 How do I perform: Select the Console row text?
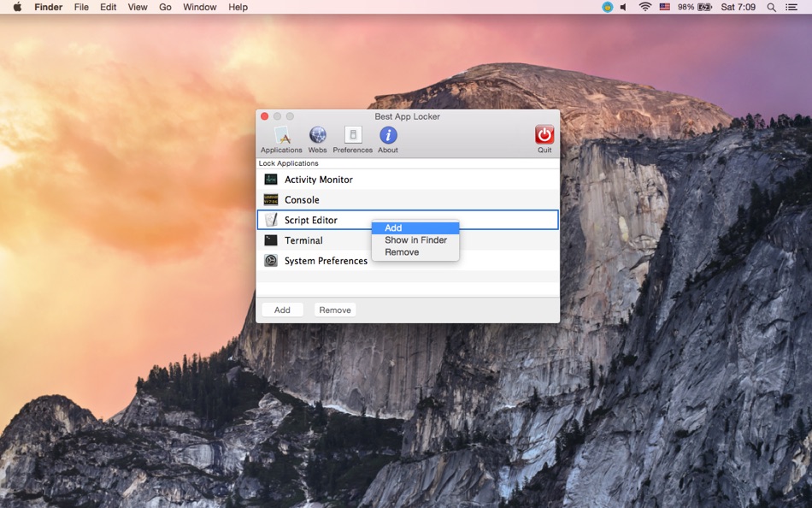302,199
